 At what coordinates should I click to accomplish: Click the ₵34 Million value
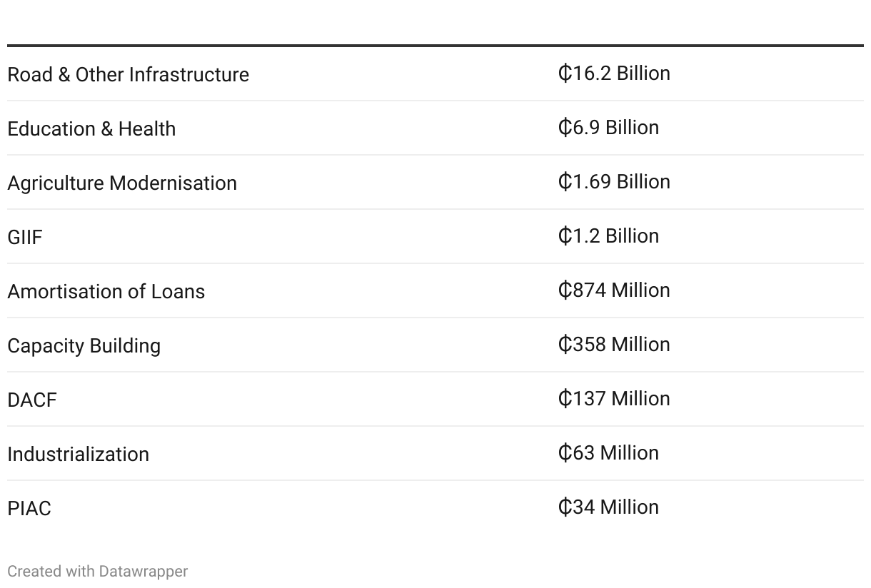pyautogui.click(x=608, y=507)
